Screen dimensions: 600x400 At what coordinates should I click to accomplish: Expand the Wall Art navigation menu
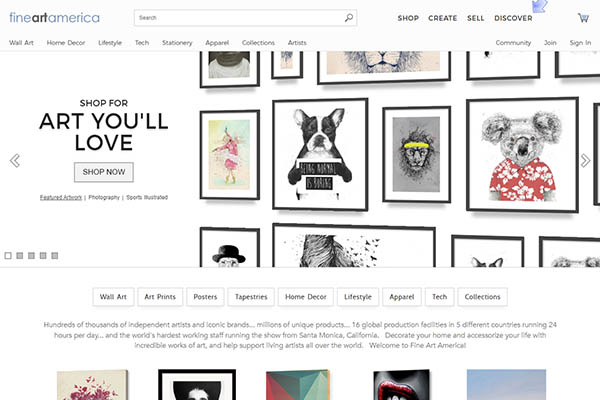coord(21,43)
